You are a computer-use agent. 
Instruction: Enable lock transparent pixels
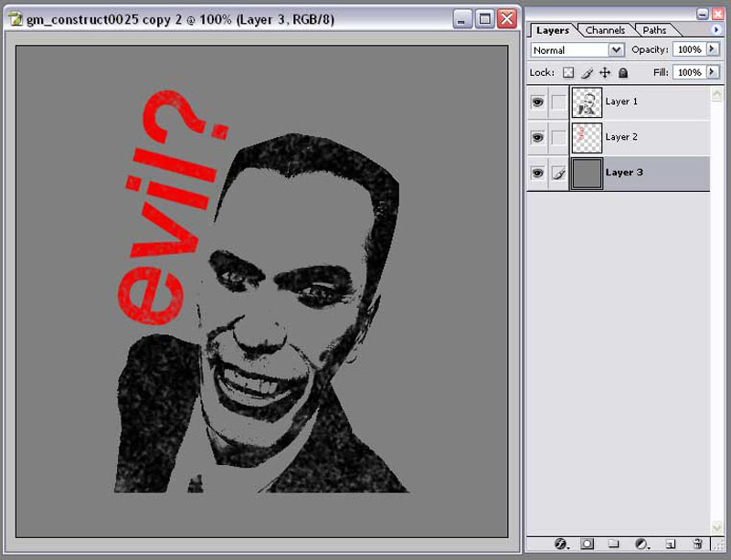point(567,72)
